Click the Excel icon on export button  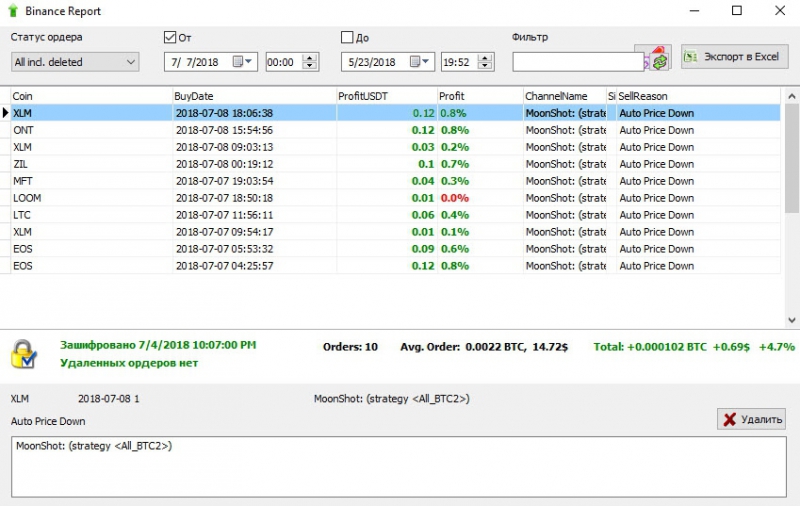click(690, 57)
